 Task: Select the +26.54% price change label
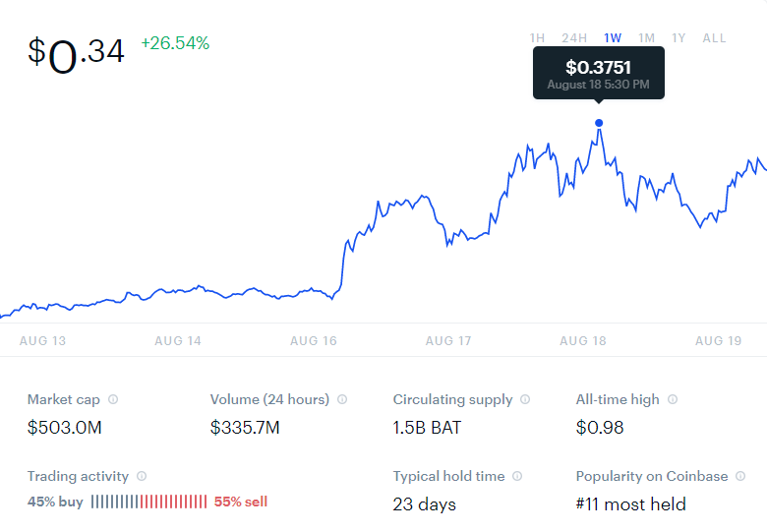pyautogui.click(x=175, y=43)
